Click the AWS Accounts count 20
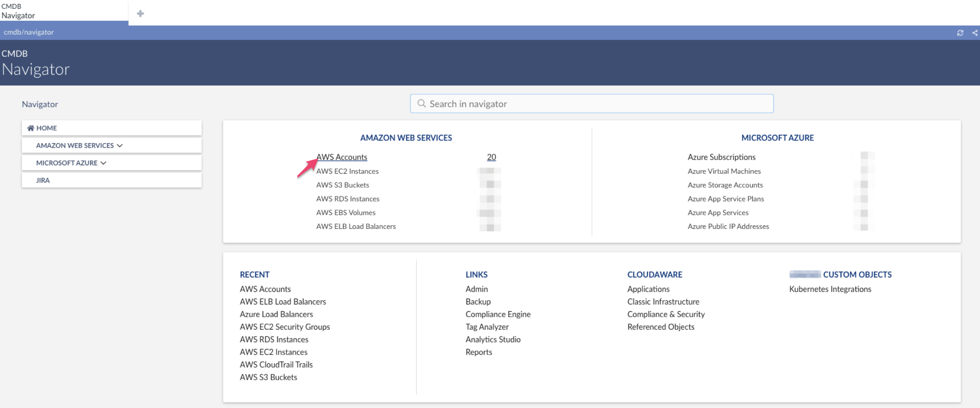 tap(491, 157)
